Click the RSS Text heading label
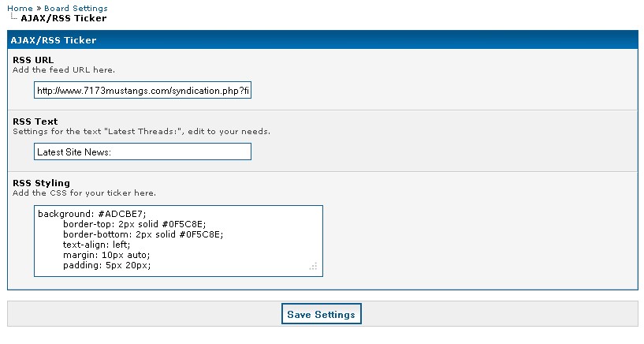 click(35, 122)
